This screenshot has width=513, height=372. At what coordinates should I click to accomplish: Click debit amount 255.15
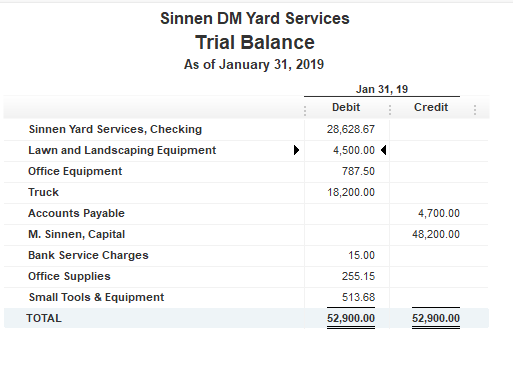(x=358, y=276)
